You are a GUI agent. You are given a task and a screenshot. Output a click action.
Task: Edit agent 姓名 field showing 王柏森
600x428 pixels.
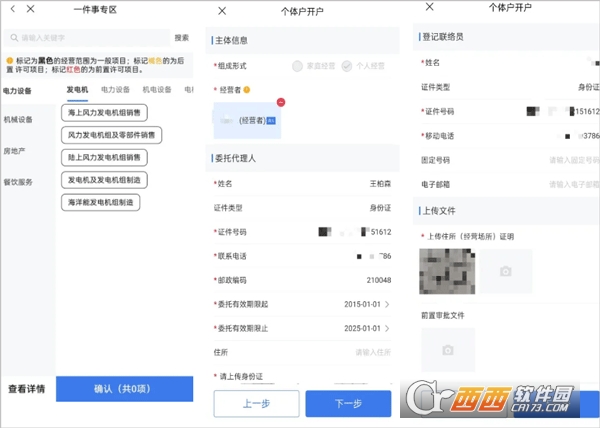coord(302,184)
